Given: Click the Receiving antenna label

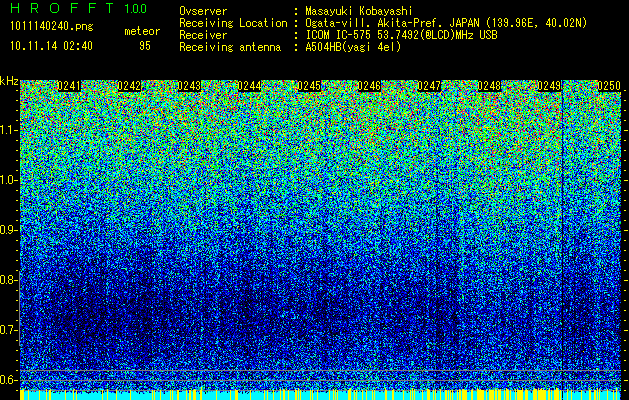Looking at the screenshot, I should click(230, 47).
